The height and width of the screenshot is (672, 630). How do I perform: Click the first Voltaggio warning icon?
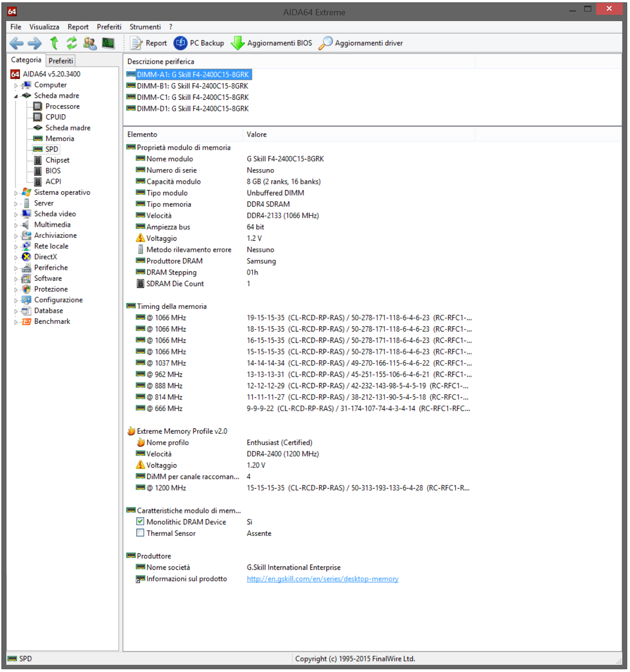tap(140, 238)
